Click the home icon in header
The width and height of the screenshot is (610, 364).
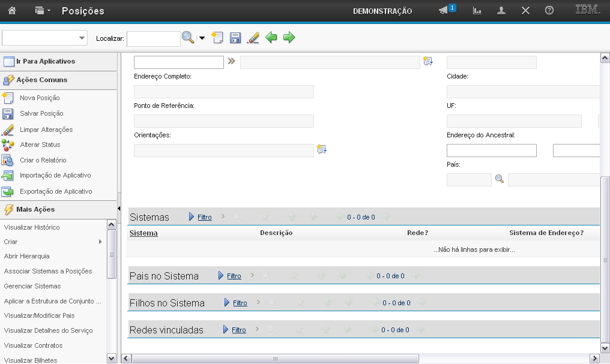12,11
